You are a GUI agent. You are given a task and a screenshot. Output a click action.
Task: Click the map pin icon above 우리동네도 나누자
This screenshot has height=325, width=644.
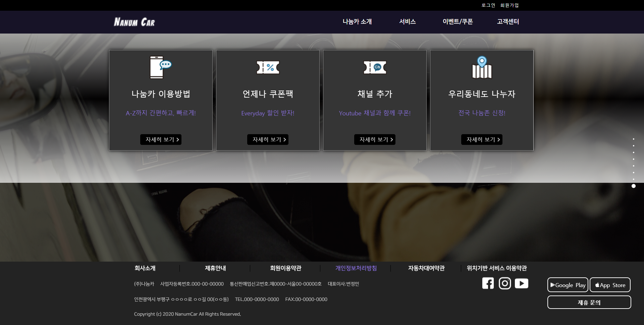482,67
